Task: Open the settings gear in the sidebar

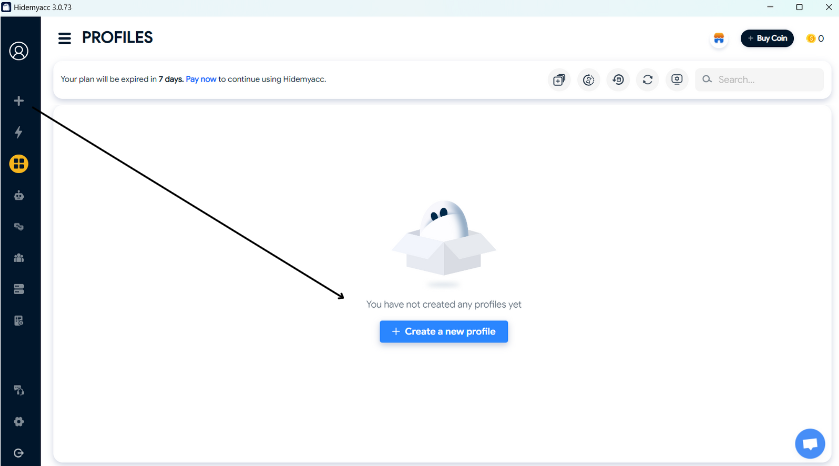Action: [x=19, y=422]
